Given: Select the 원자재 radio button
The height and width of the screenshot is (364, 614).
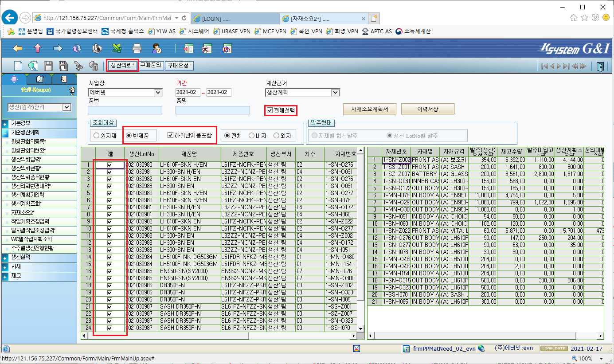Looking at the screenshot, I should pos(96,136).
